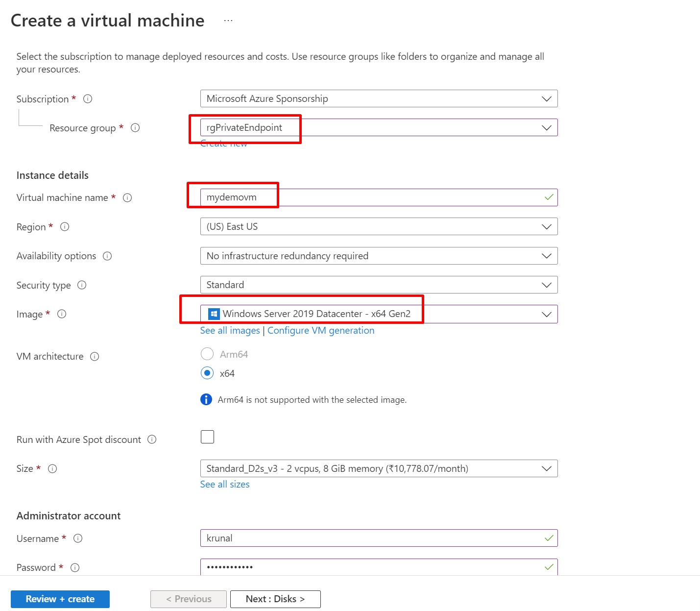Screen dimensions: 700x611
Task: Click info icon beside Virtual machine name
Action: (127, 198)
